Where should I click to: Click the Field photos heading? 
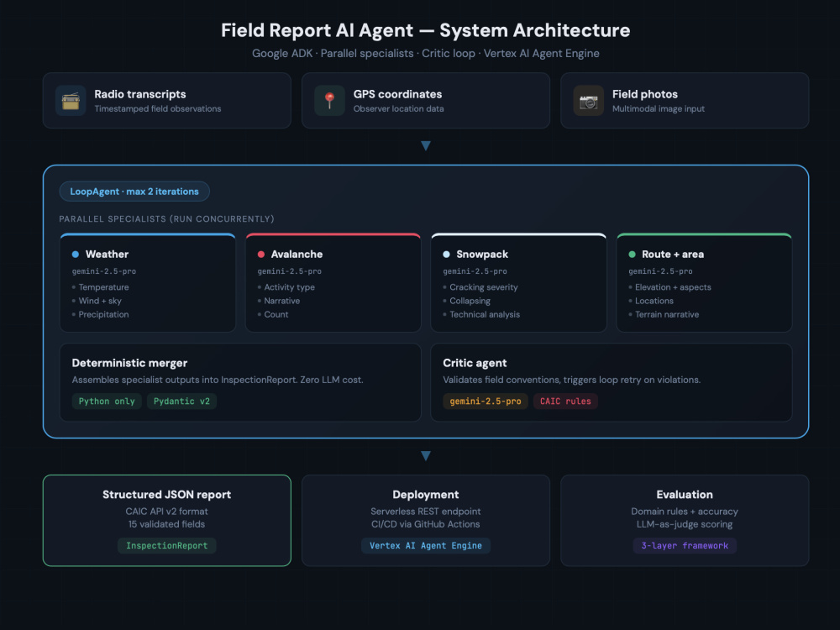point(645,94)
